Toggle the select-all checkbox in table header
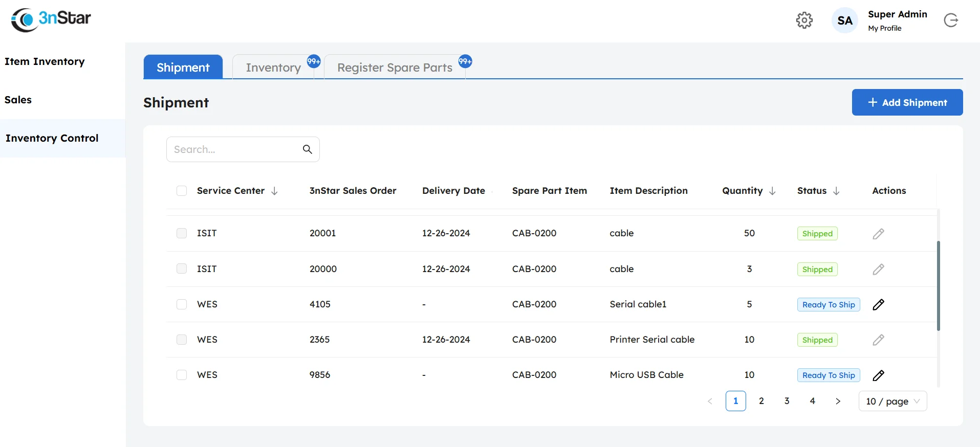Viewport: 980px width, 447px height. (x=182, y=191)
